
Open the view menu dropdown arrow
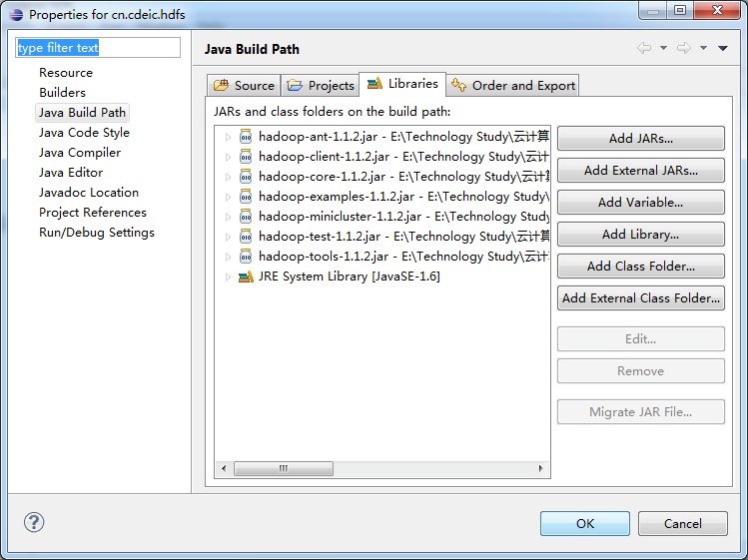point(722,48)
